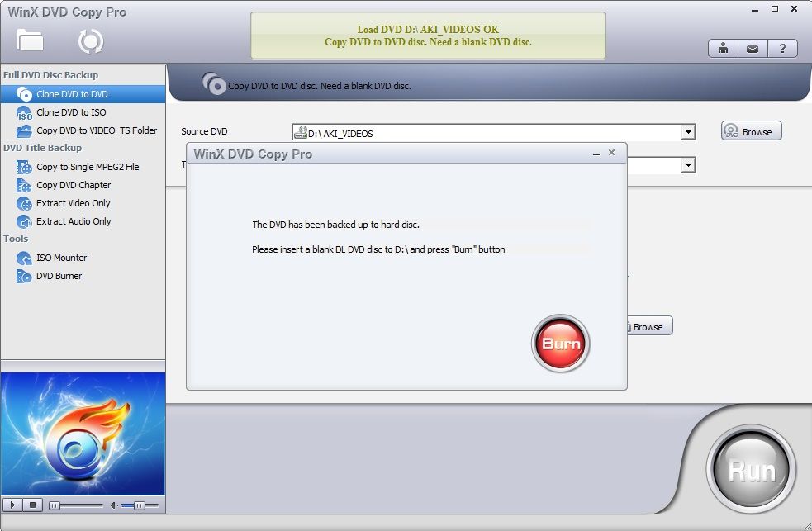The image size is (812, 531).
Task: Click the 'Load DVD D:\ AKI_VIDEOS OK' status message
Action: [428, 30]
